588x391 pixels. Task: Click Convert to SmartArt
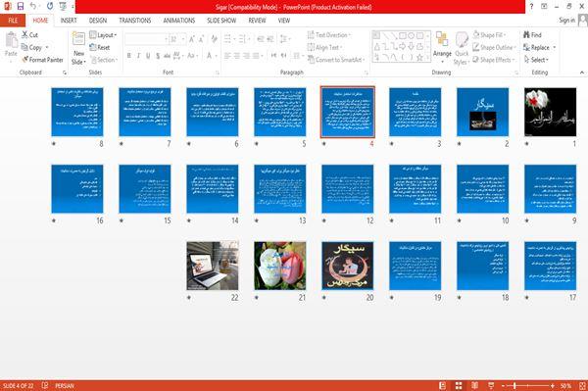click(335, 60)
